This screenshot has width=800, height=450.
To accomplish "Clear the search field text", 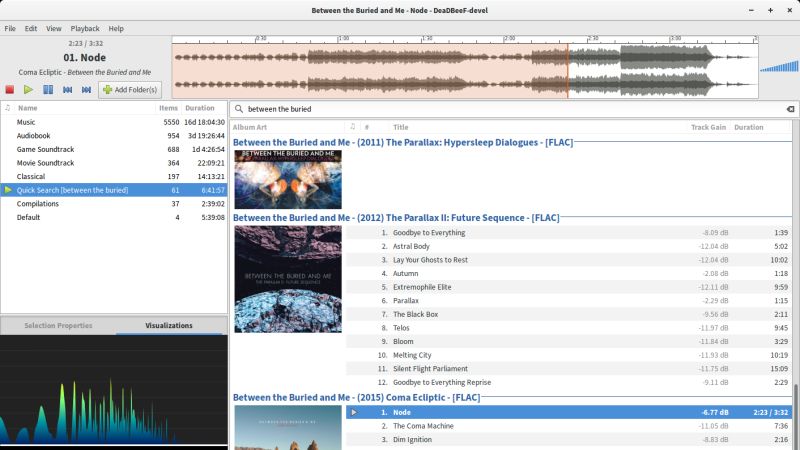I will point(790,109).
